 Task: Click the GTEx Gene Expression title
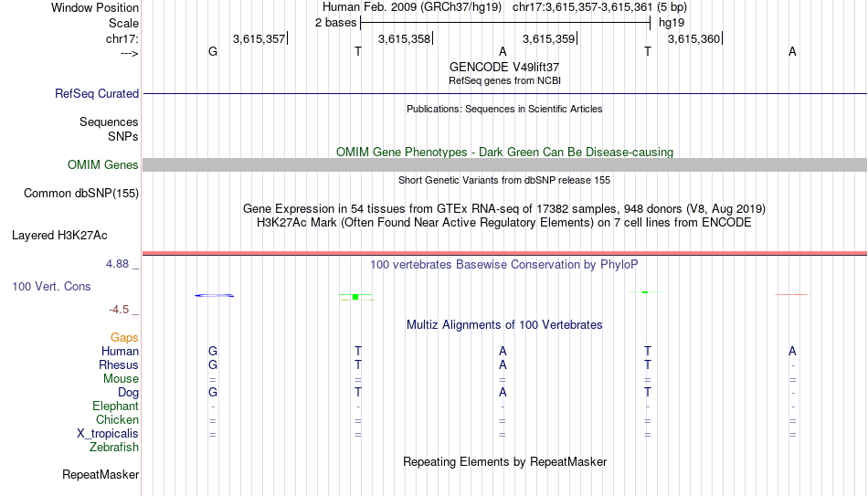click(x=504, y=208)
